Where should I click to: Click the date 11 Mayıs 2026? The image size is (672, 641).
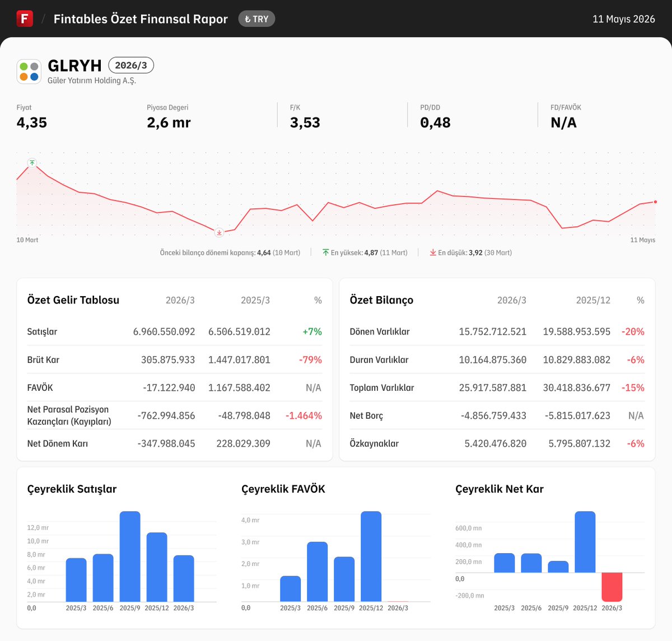click(x=624, y=19)
